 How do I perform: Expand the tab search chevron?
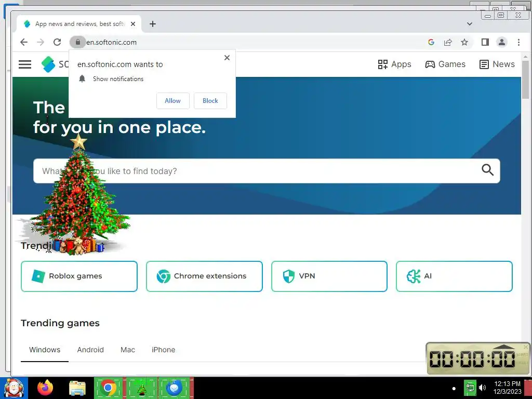(470, 24)
